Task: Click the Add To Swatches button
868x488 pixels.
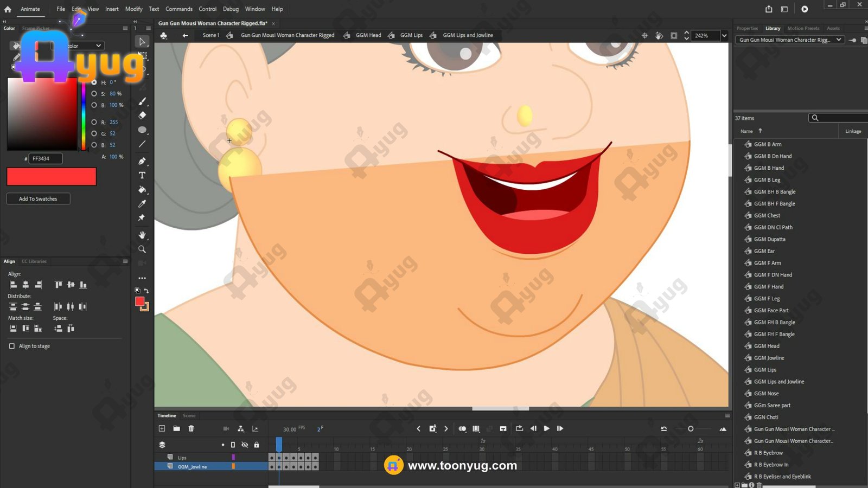Action: (38, 199)
